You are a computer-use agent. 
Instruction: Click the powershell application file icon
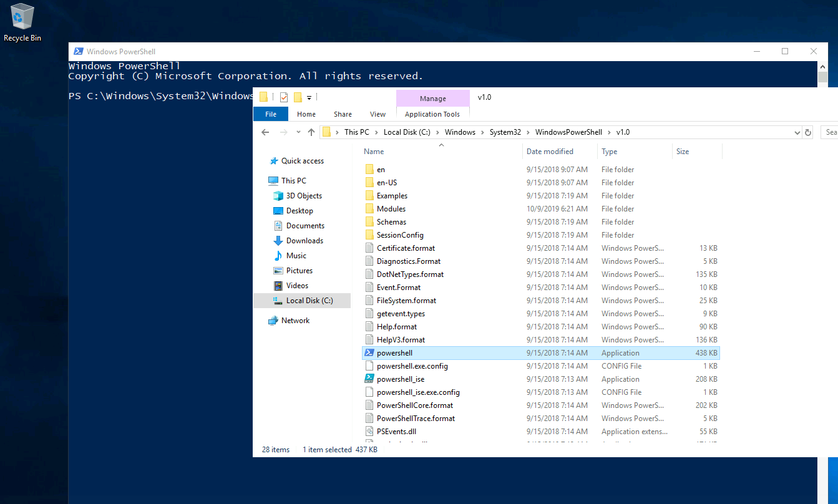(369, 353)
